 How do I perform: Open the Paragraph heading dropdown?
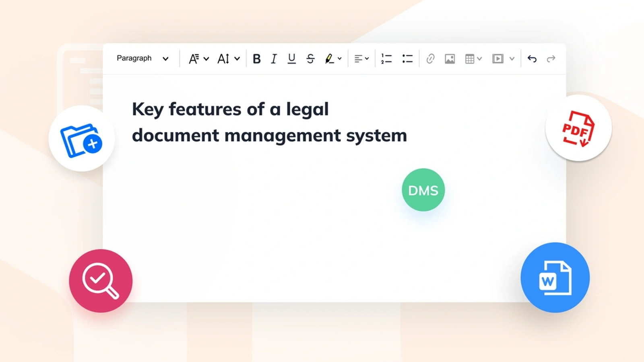pyautogui.click(x=142, y=58)
